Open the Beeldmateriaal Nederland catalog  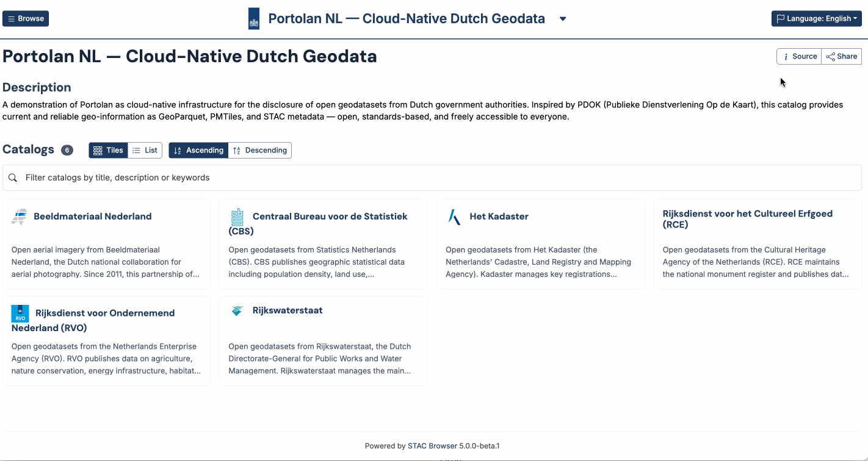(93, 216)
